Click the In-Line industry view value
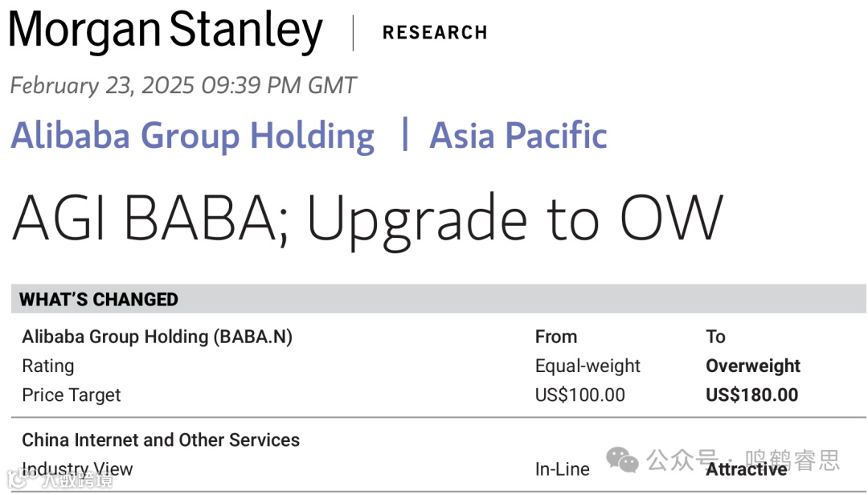Image resolution: width=868 pixels, height=495 pixels. [x=562, y=469]
